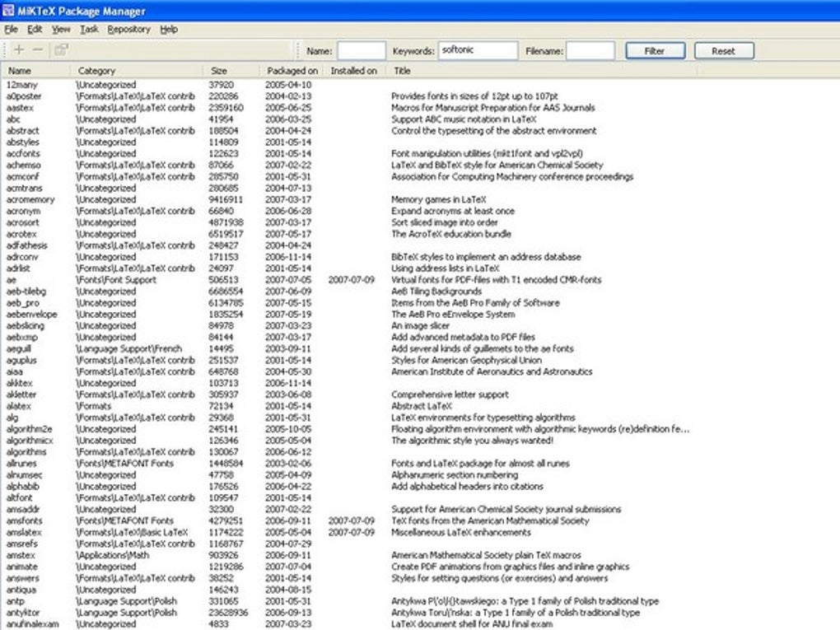Select the allrunes package row
The image size is (840, 630).
(x=348, y=464)
